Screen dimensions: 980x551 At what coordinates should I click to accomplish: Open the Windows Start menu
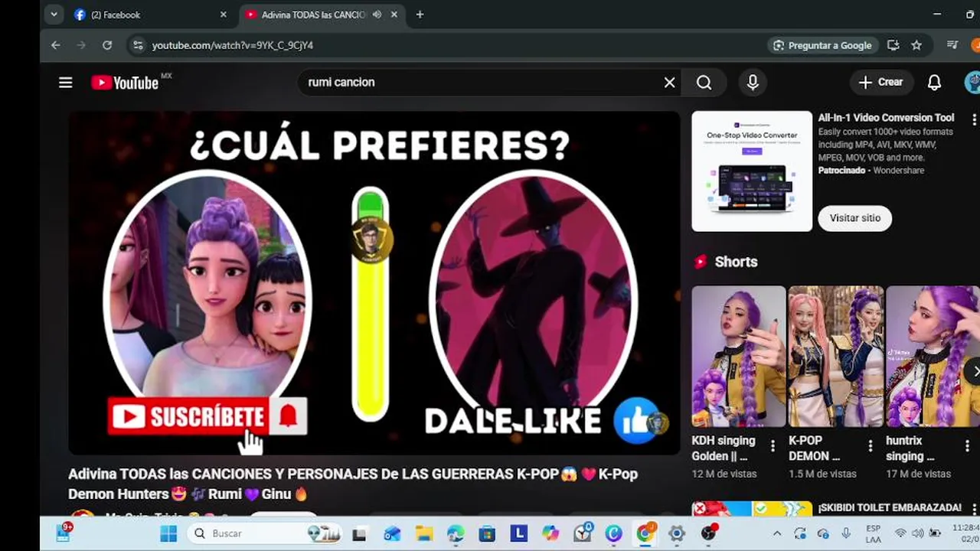coord(168,533)
